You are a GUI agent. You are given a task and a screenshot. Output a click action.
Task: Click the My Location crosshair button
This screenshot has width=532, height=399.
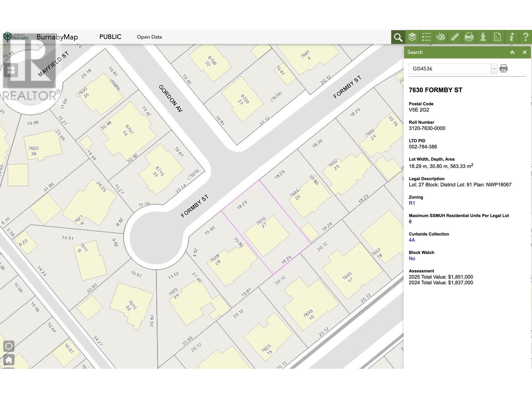9,346
